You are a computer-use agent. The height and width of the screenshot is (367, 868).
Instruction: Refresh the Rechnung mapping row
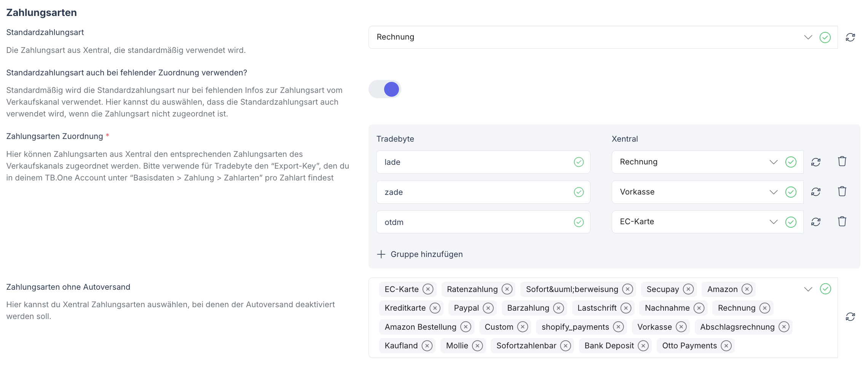(x=815, y=162)
